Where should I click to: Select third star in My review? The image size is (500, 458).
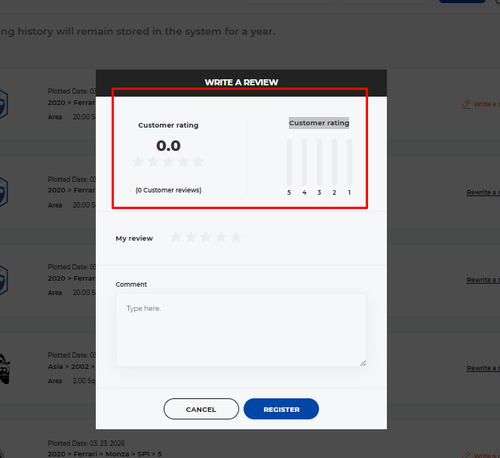coord(206,237)
